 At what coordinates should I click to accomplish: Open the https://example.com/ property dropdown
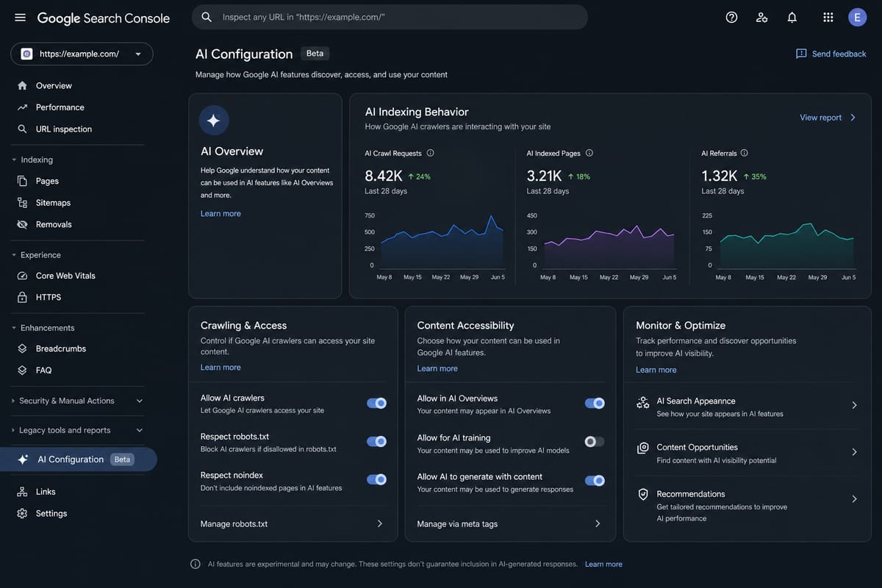click(82, 54)
